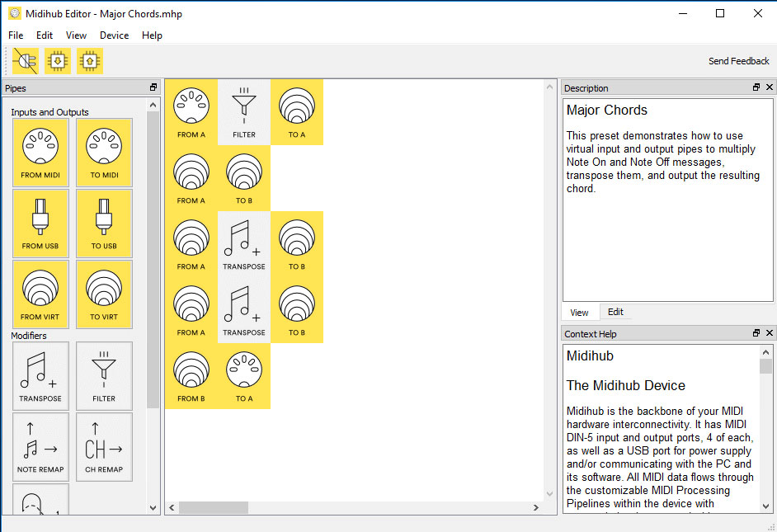Viewport: 777px width, 532px height.
Task: Select the TO USB pipe in palette
Action: coord(104,224)
